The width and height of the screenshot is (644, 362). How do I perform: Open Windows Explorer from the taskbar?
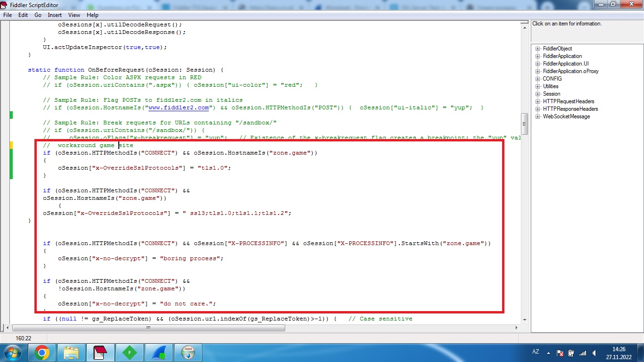71,353
